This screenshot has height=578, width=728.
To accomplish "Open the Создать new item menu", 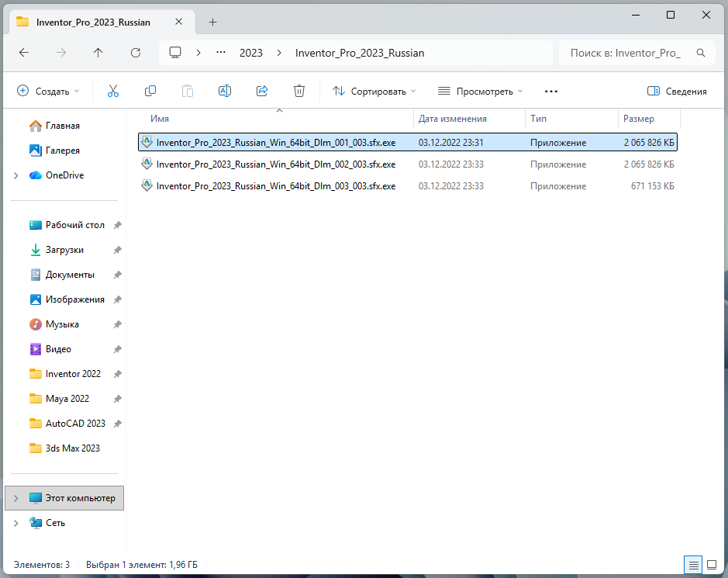I will coord(48,91).
